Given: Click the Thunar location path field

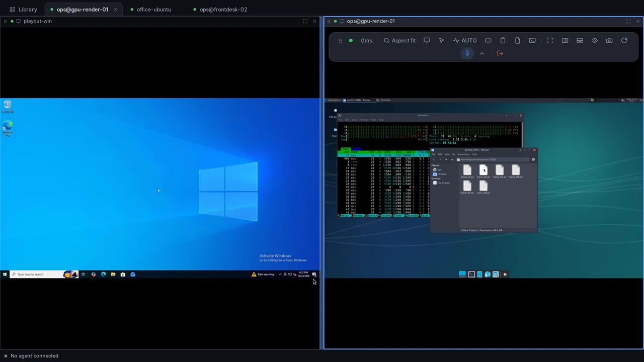Looking at the screenshot, I should tap(493, 159).
